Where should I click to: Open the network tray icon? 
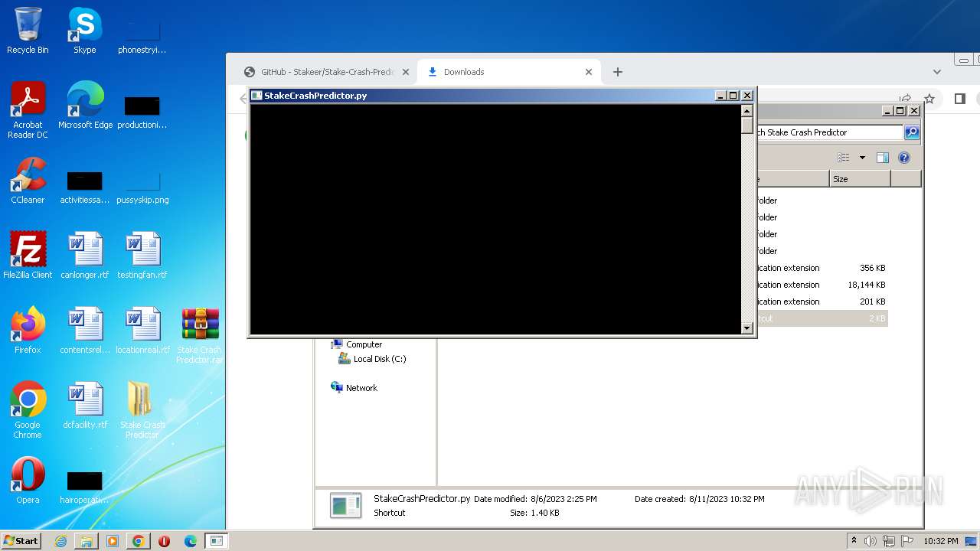pos(888,541)
